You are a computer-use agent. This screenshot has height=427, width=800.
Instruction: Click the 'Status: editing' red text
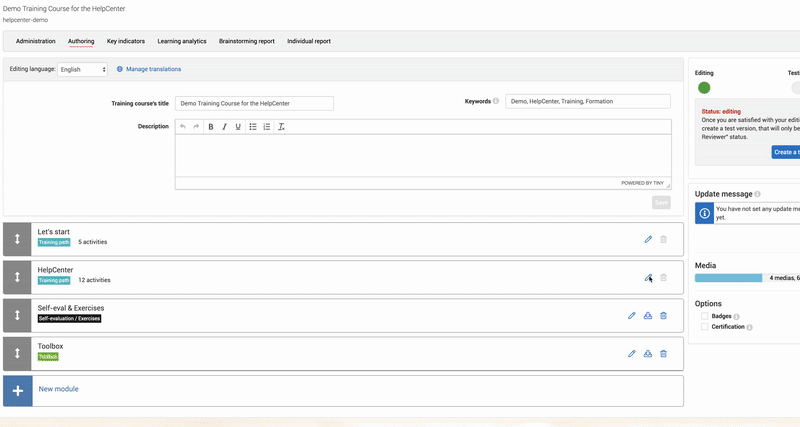[x=721, y=111]
